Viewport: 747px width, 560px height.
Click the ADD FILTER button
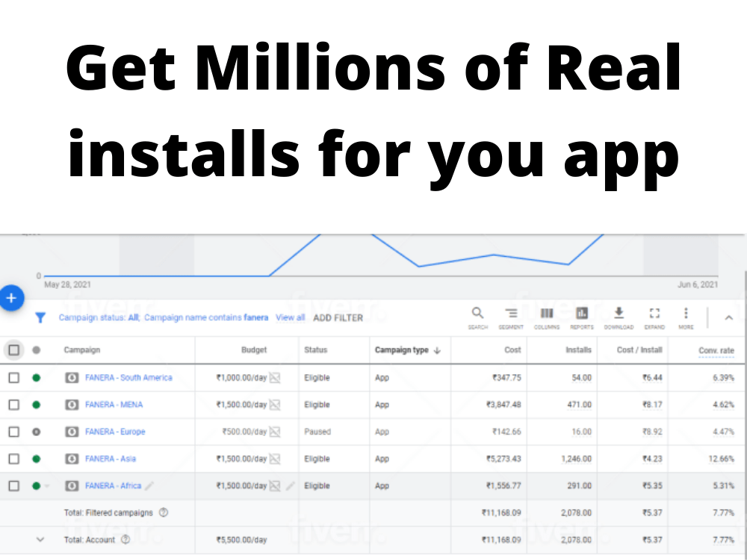[x=338, y=317]
